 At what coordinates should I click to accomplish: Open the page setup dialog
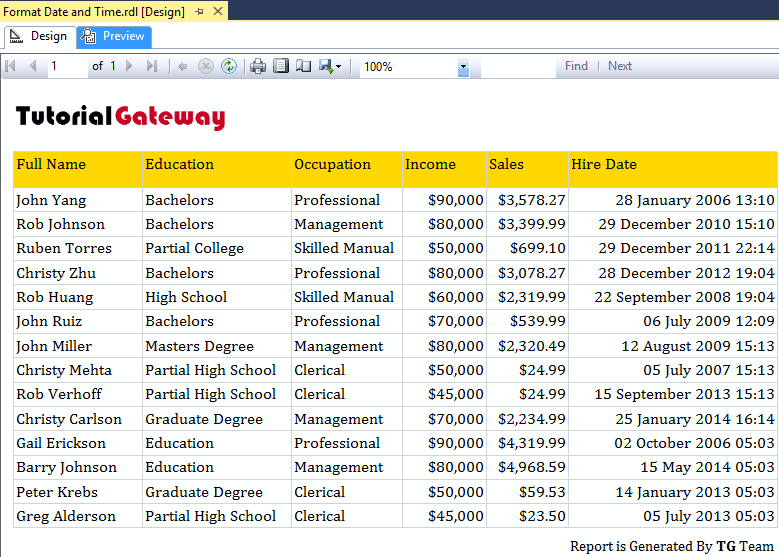tap(303, 66)
